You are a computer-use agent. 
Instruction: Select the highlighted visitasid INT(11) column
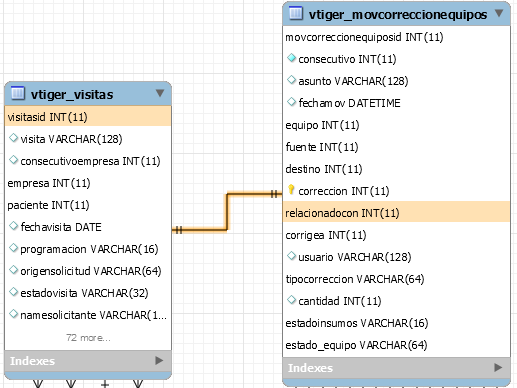pos(88,117)
